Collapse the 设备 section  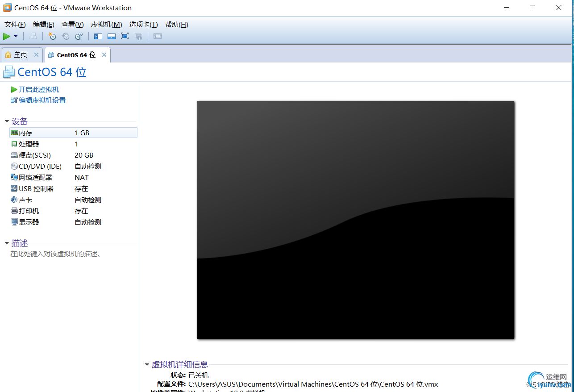[x=7, y=121]
